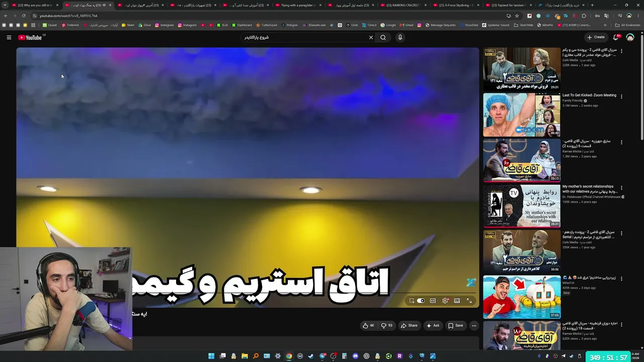Open ChatGPT from the taskbar

[x=366, y=356]
